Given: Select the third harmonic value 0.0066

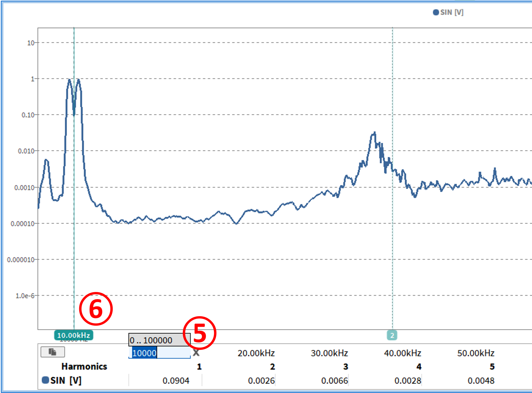Looking at the screenshot, I should 334,381.
